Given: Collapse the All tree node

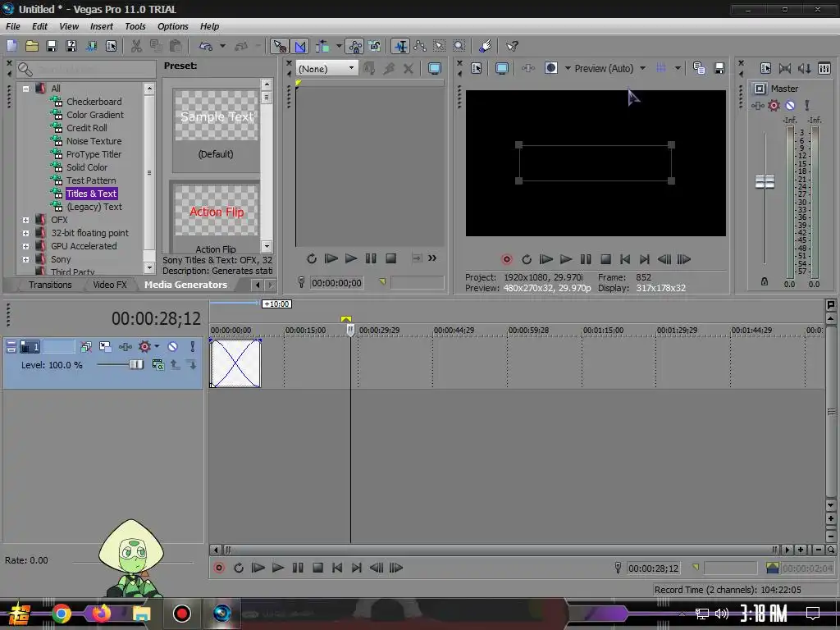Looking at the screenshot, I should tap(25, 89).
